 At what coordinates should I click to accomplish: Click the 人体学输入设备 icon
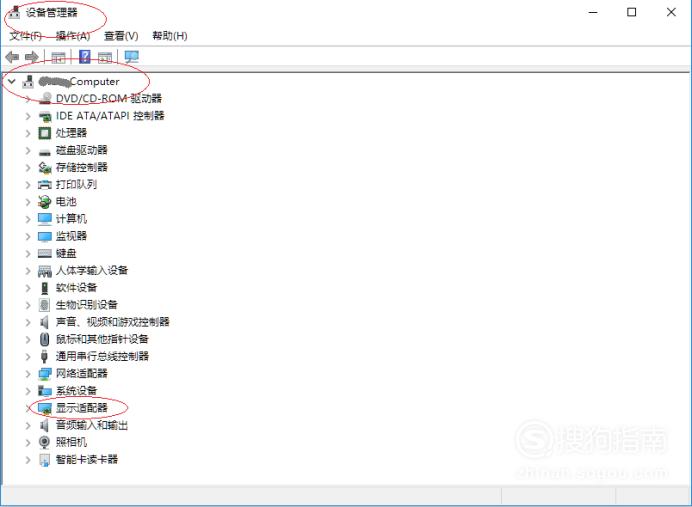tap(45, 270)
